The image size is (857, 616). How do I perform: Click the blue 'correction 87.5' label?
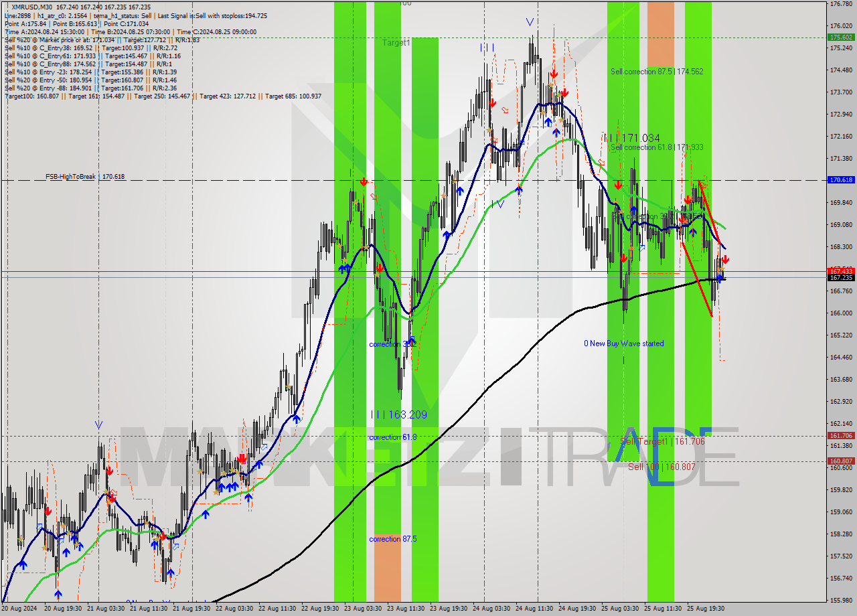(x=393, y=539)
